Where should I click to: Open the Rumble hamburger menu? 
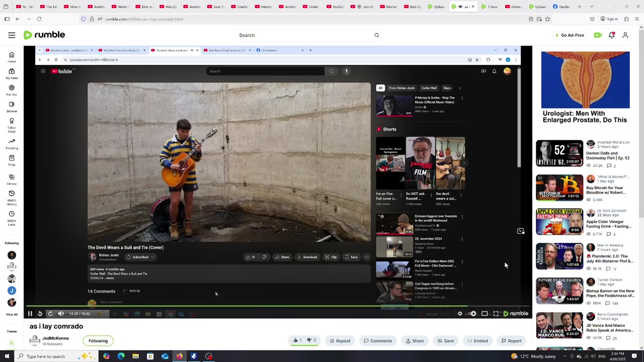(12, 35)
